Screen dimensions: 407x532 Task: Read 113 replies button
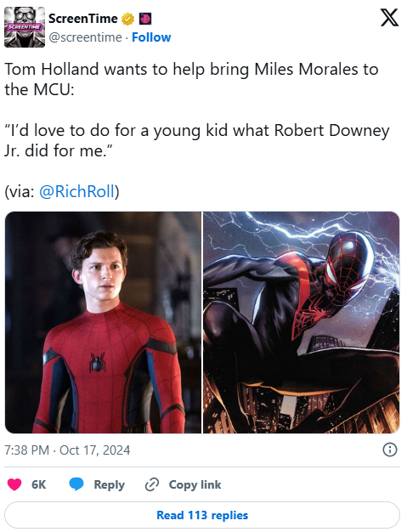[x=202, y=515]
